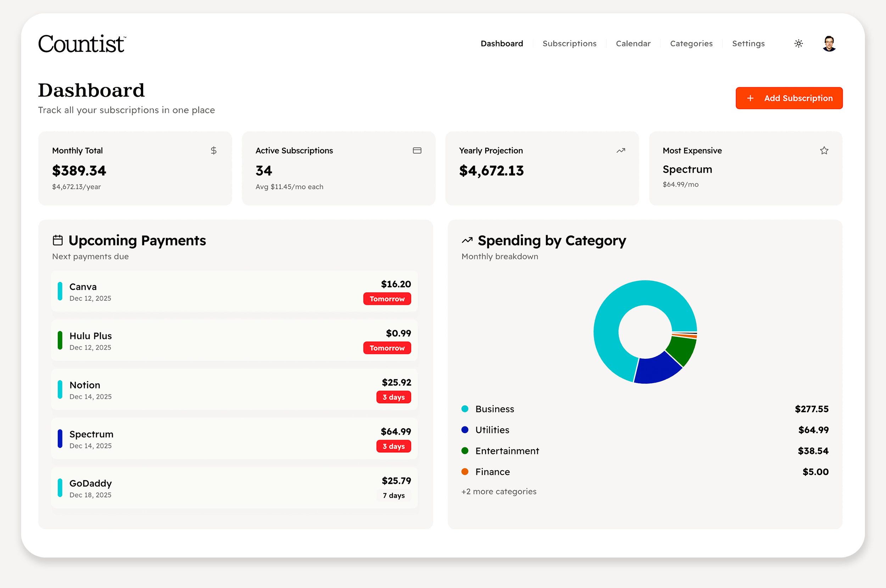Click the Tomorrow badge on the Canva payment
Screen dimensions: 886x588
coord(387,299)
